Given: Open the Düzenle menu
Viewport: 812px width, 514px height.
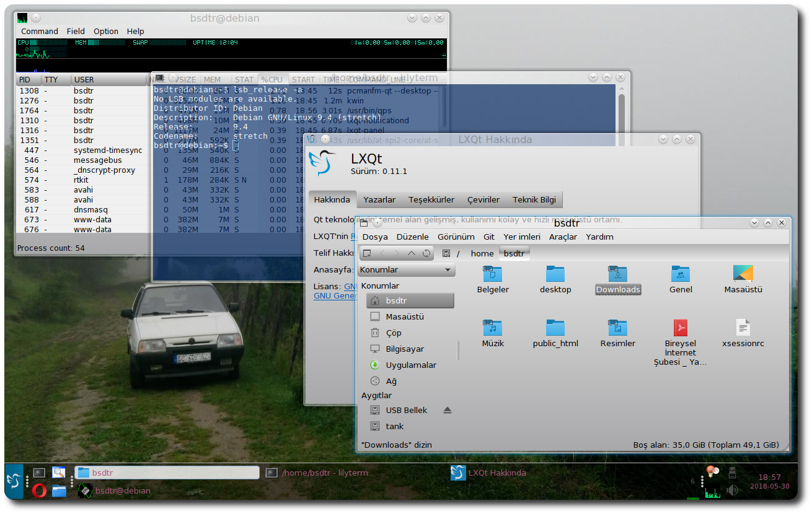Looking at the screenshot, I should coord(413,237).
